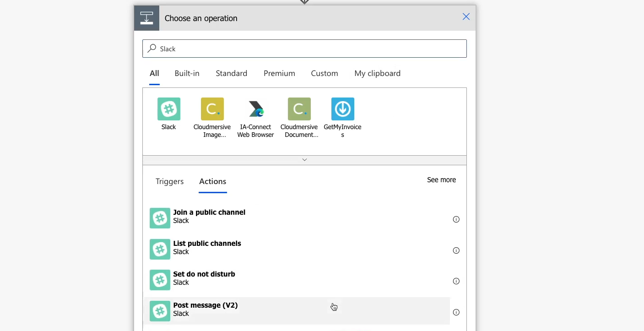
Task: Choose the List public channels action
Action: click(x=297, y=249)
